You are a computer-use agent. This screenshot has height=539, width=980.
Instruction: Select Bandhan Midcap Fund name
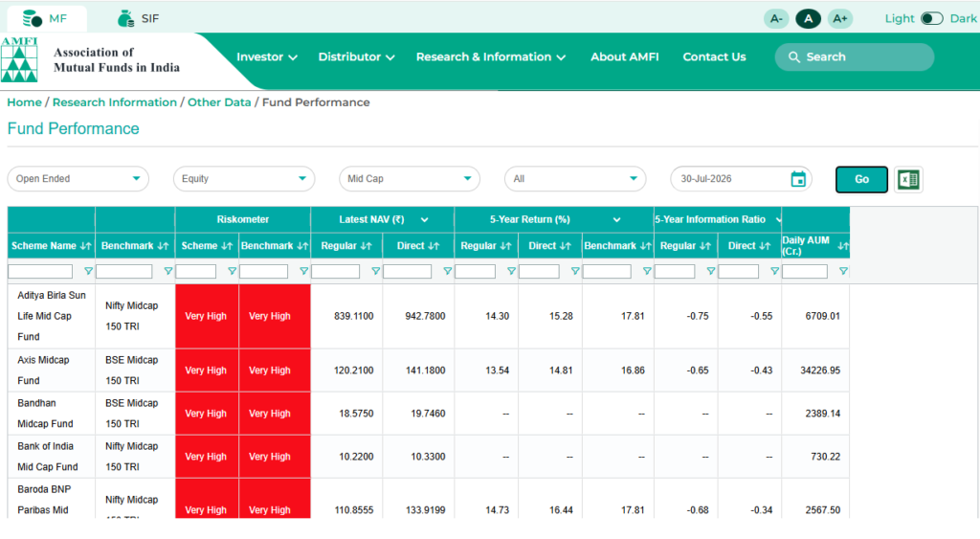[x=45, y=414]
